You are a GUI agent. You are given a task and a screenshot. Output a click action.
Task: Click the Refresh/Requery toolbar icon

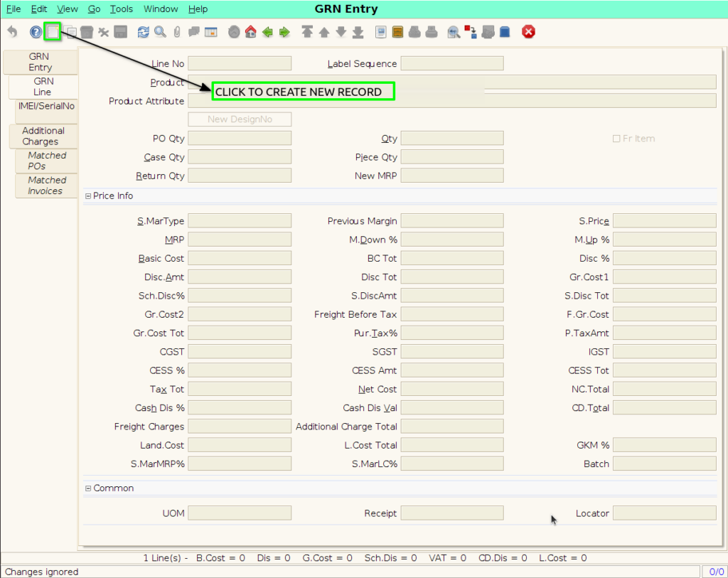tap(143, 32)
